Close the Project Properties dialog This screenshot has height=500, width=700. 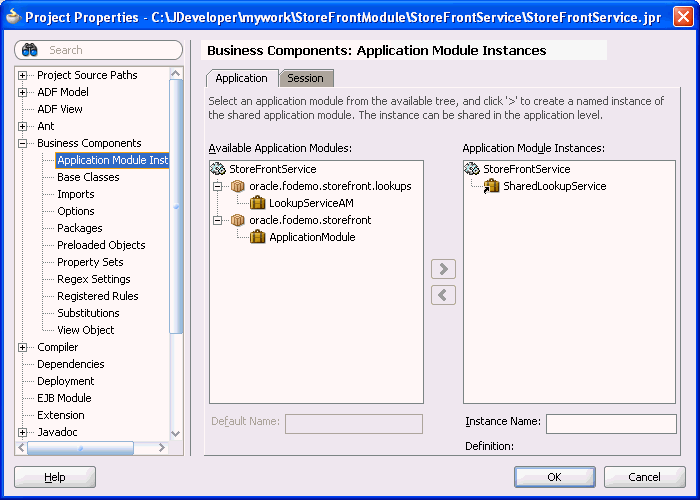point(683,17)
